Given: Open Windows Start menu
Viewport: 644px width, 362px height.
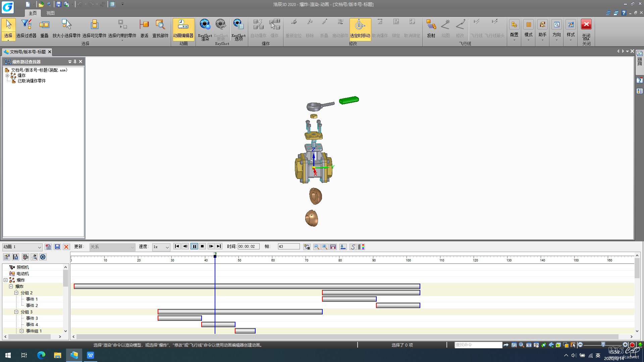Looking at the screenshot, I should click(x=8, y=355).
